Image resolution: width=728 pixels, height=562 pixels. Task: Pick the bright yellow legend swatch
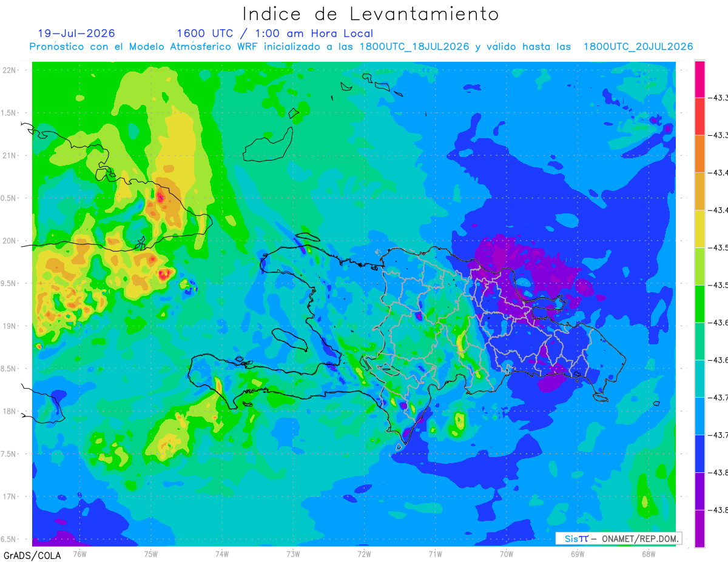(x=699, y=229)
